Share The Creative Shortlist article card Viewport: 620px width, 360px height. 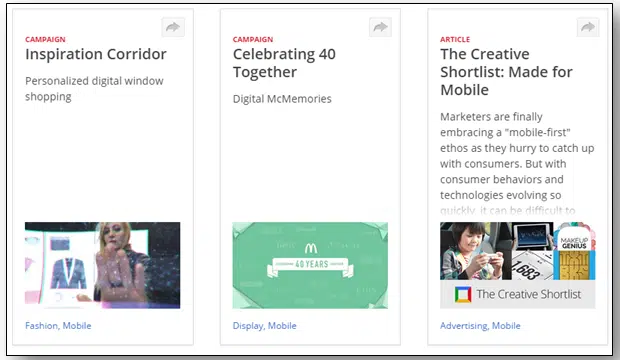pos(588,27)
